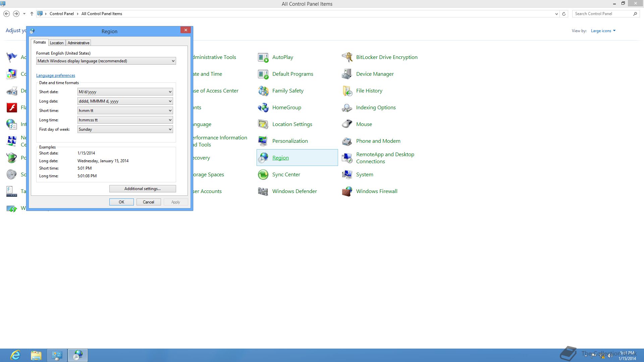Go up one level with up arrow
The height and width of the screenshot is (362, 644).
(32, 14)
